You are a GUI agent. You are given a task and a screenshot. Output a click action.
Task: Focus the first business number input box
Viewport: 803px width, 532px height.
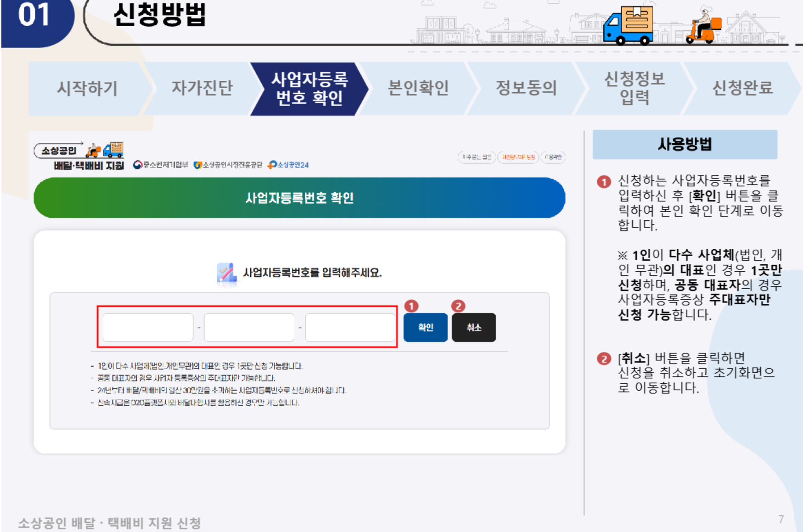148,327
